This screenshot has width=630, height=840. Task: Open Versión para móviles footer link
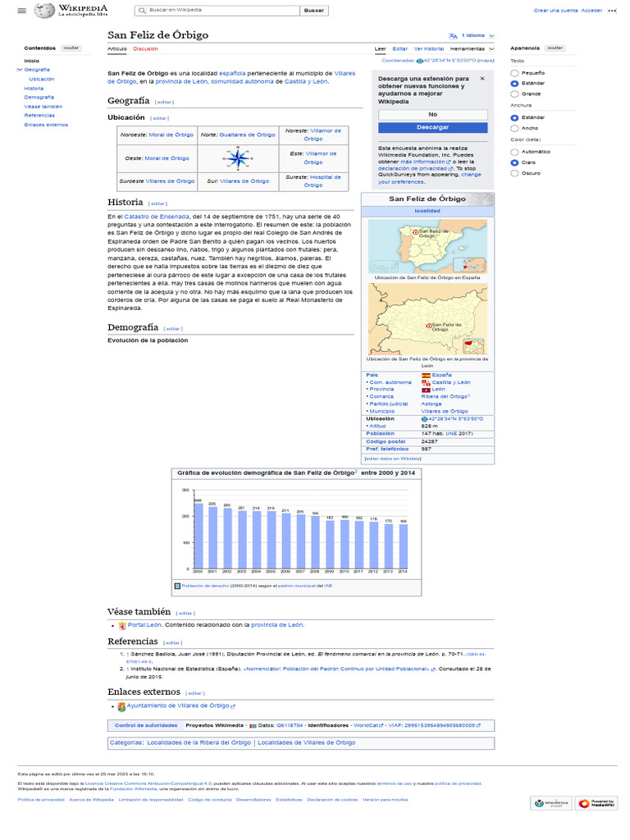[x=386, y=800]
